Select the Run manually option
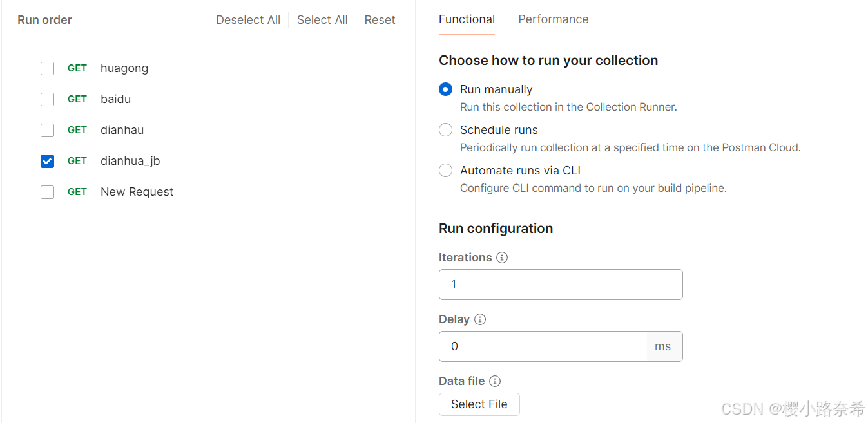This screenshot has height=423, width=868. (x=445, y=89)
